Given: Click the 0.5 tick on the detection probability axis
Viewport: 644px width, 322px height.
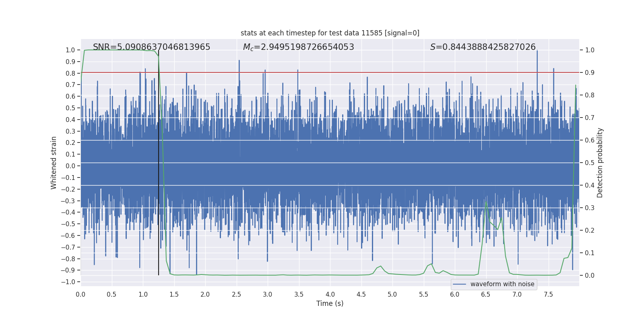Looking at the screenshot, I should pos(590,163).
